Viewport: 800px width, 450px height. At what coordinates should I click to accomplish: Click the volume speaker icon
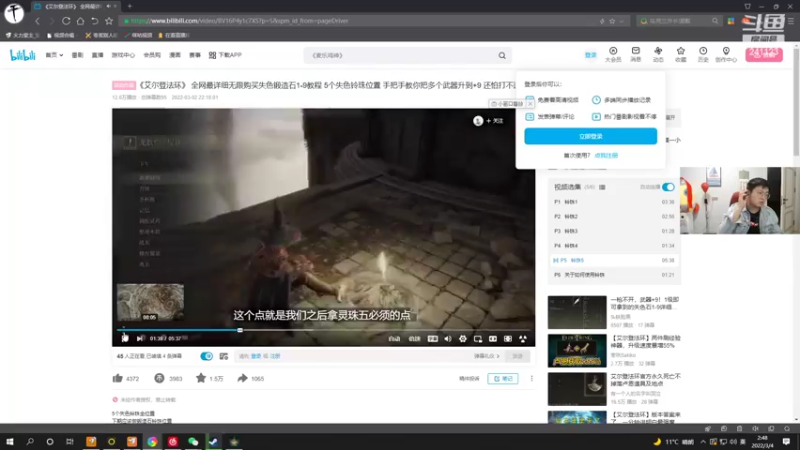(x=447, y=339)
